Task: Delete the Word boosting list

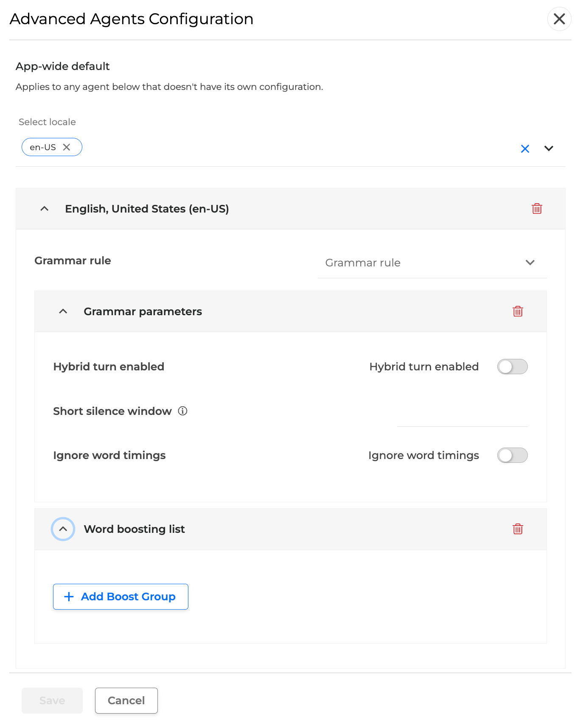Action: [518, 529]
